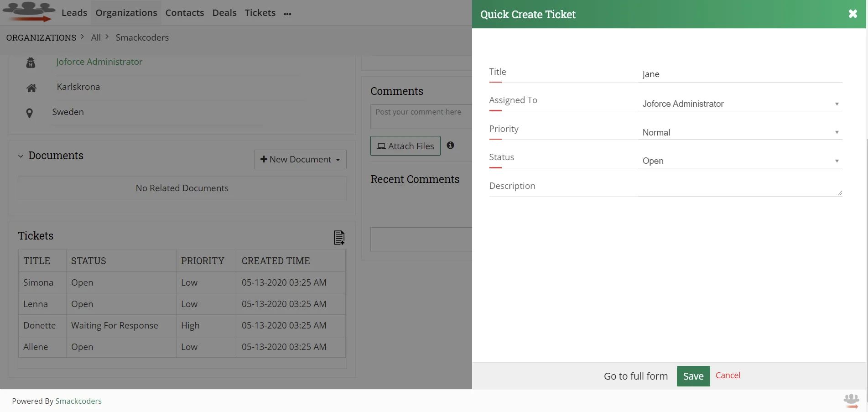
Task: Click the Joforce logo in the top bar
Action: pos(28,12)
